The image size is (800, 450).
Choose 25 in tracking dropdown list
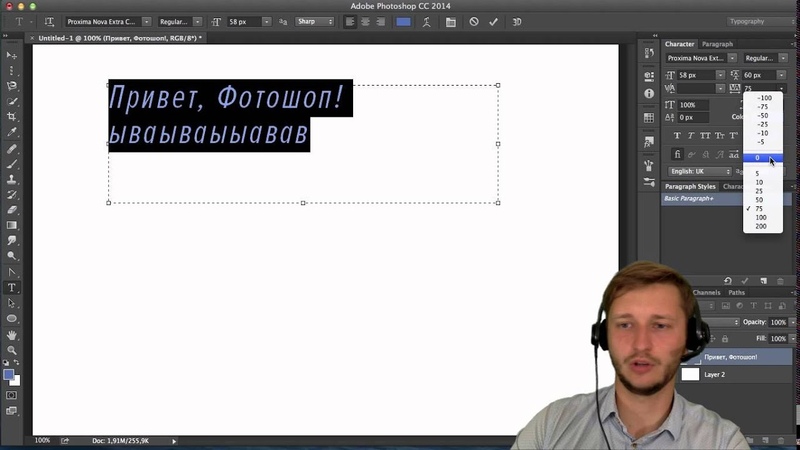tap(763, 191)
